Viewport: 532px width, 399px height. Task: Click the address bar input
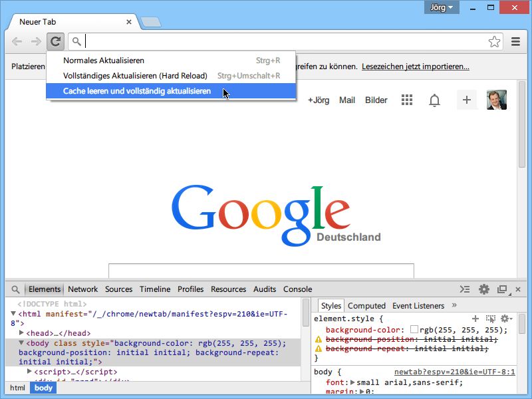coord(285,42)
